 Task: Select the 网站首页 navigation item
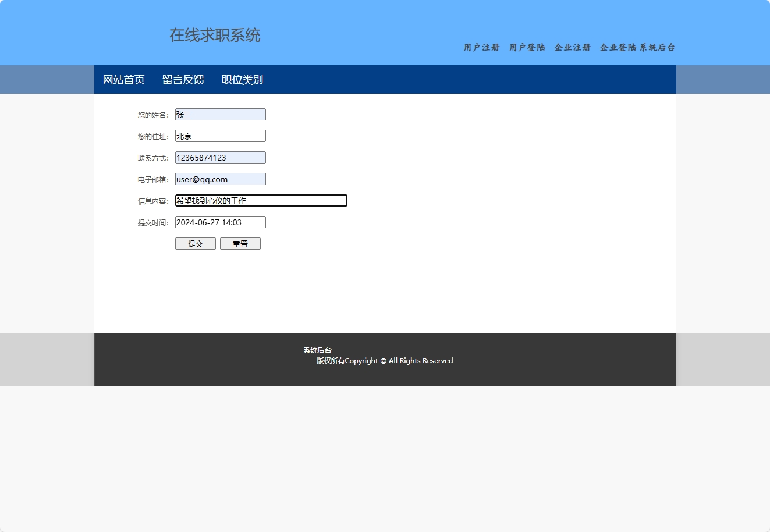pos(123,79)
